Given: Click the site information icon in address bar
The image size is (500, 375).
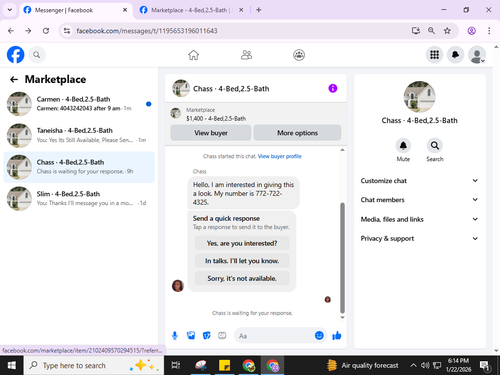Looking at the screenshot, I should [67, 31].
